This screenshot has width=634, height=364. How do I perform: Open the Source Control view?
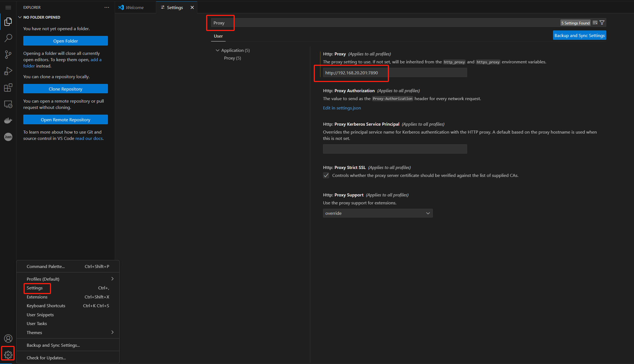point(8,54)
